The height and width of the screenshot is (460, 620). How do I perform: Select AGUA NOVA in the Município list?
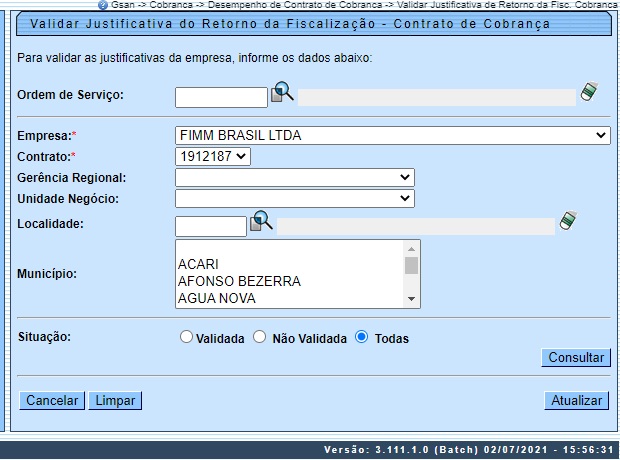pos(290,298)
